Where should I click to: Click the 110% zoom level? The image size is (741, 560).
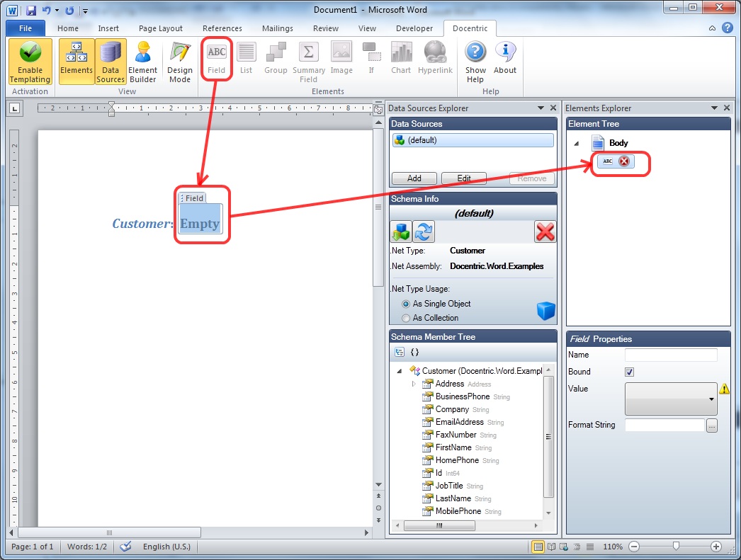pyautogui.click(x=613, y=547)
